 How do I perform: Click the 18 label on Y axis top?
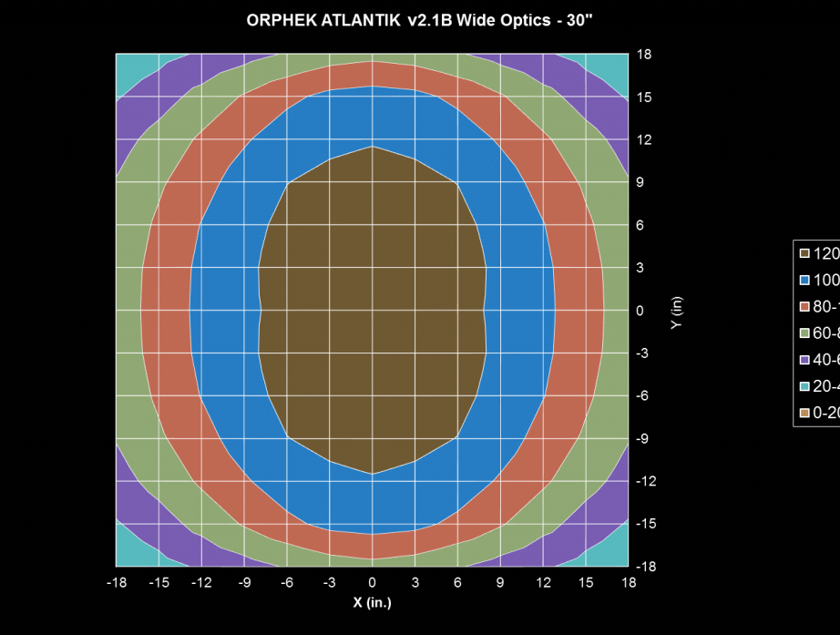coord(643,55)
